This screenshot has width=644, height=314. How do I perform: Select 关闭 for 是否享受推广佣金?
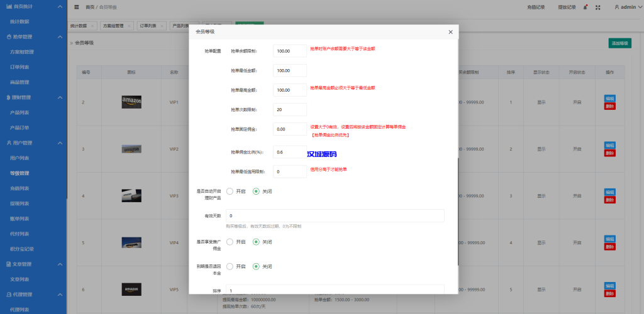(x=256, y=241)
